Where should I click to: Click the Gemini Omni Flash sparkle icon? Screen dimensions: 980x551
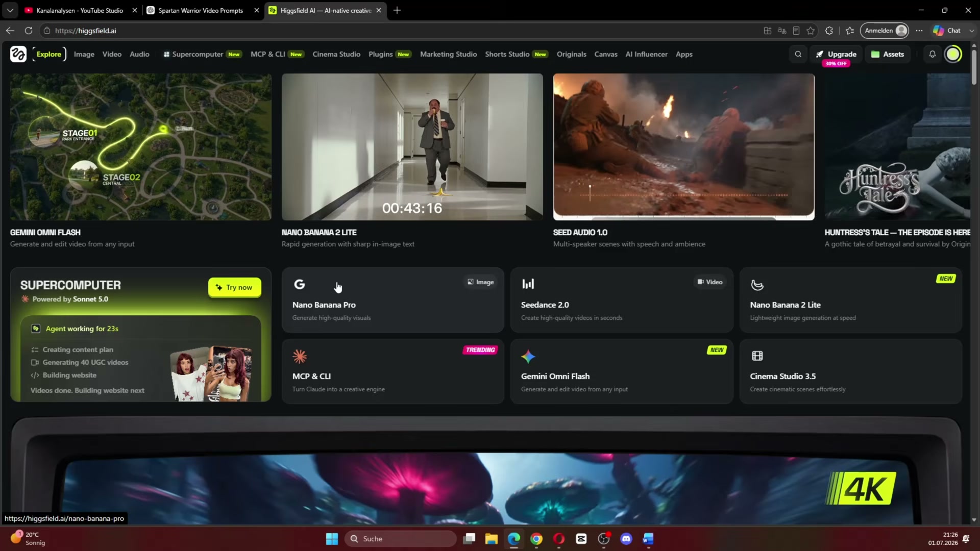click(528, 356)
